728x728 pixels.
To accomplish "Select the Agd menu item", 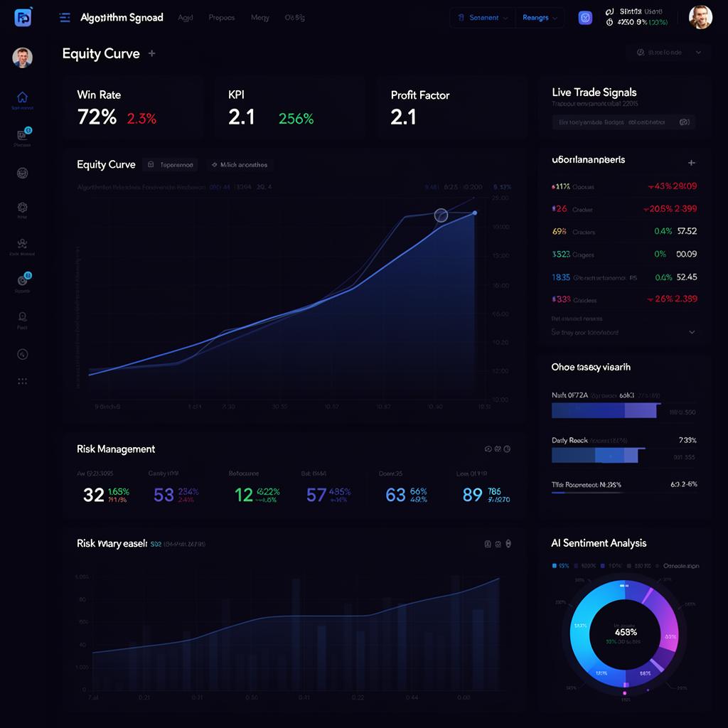I will click(x=186, y=18).
